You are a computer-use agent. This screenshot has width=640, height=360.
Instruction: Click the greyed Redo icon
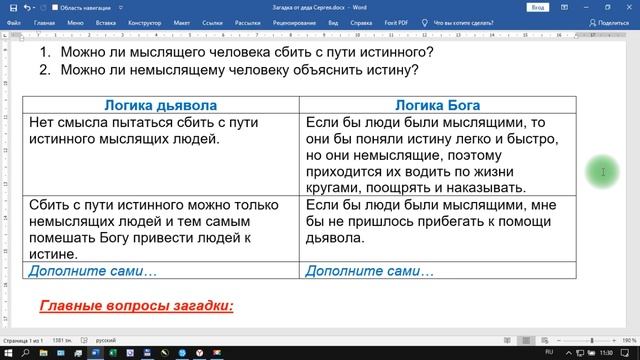pos(43,8)
